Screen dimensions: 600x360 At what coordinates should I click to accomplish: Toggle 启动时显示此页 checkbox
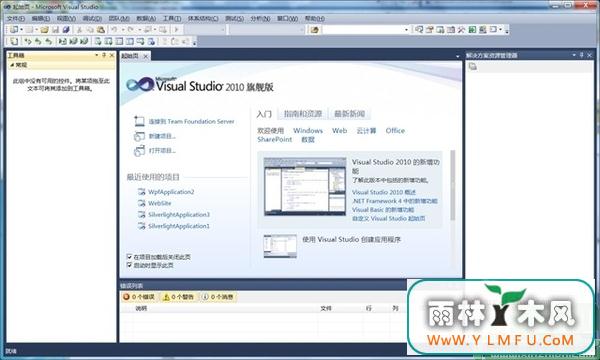pyautogui.click(x=129, y=265)
